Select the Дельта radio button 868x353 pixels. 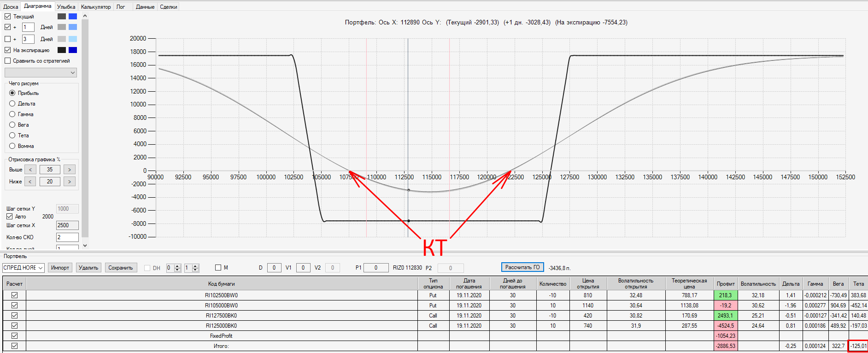click(x=12, y=104)
